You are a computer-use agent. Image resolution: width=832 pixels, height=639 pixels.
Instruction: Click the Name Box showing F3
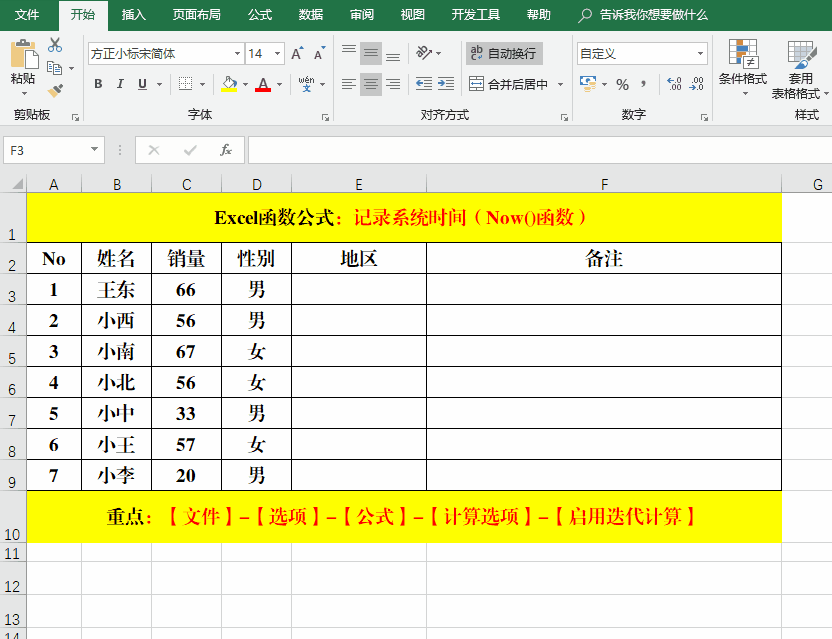click(45, 150)
